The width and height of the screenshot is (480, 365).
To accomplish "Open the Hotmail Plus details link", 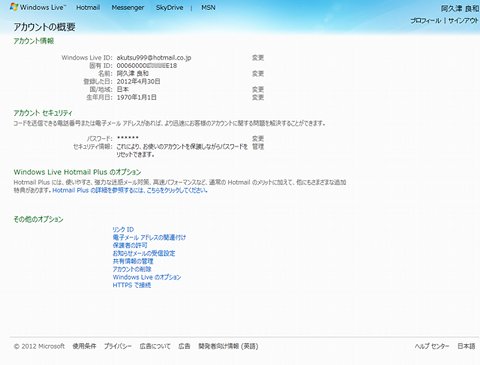I will [130, 190].
